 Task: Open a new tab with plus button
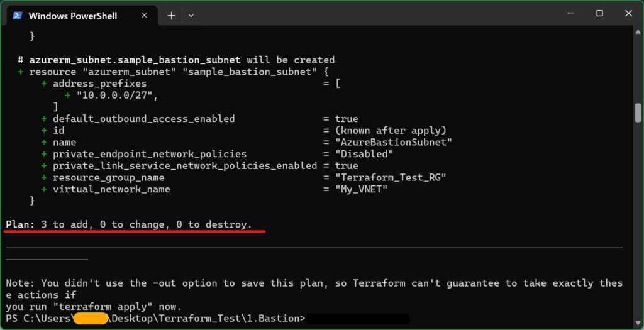(171, 16)
